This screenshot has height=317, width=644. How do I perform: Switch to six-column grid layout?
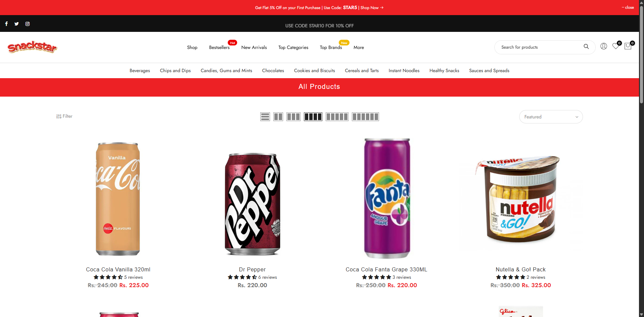(365, 117)
